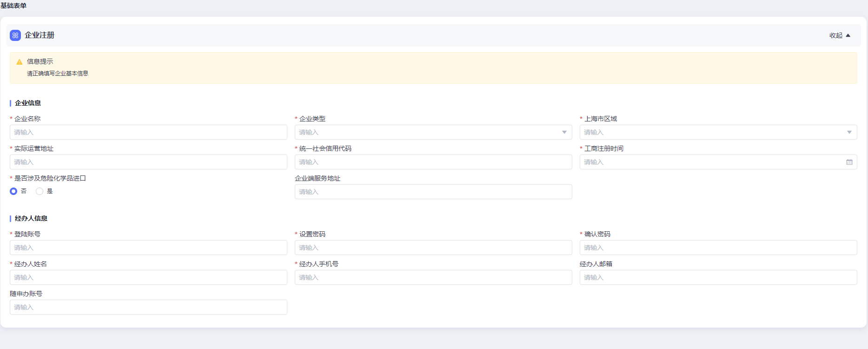Focus the 经办人邮箱 input field
This screenshot has width=868, height=349.
pos(718,277)
